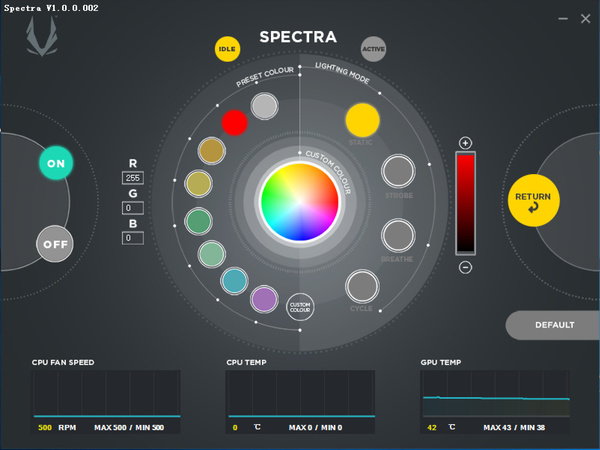Close the Spectra window
Screen dimensions: 600x450
click(585, 18)
